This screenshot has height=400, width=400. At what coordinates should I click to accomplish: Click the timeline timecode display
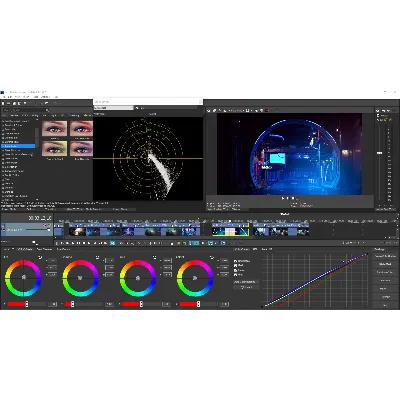click(x=40, y=218)
